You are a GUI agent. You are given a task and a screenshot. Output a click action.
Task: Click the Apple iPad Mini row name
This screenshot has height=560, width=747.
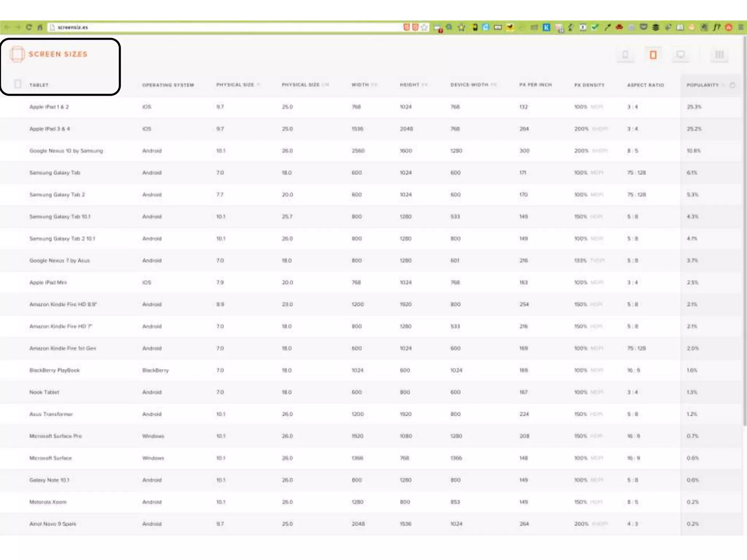(48, 283)
